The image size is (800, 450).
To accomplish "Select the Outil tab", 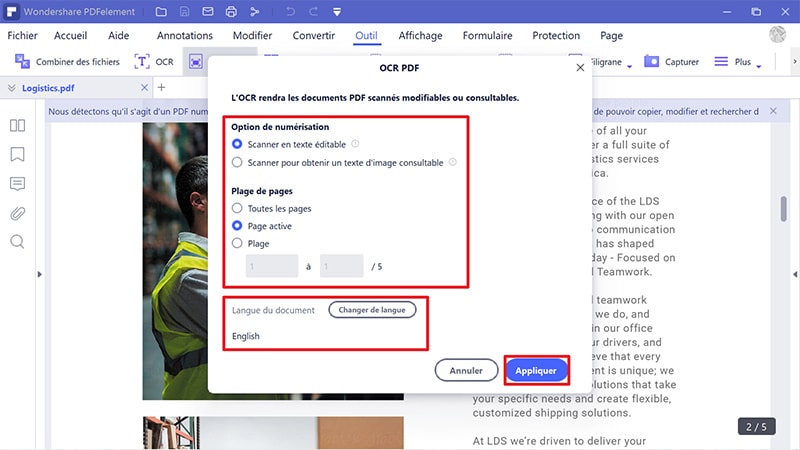I will click(366, 35).
